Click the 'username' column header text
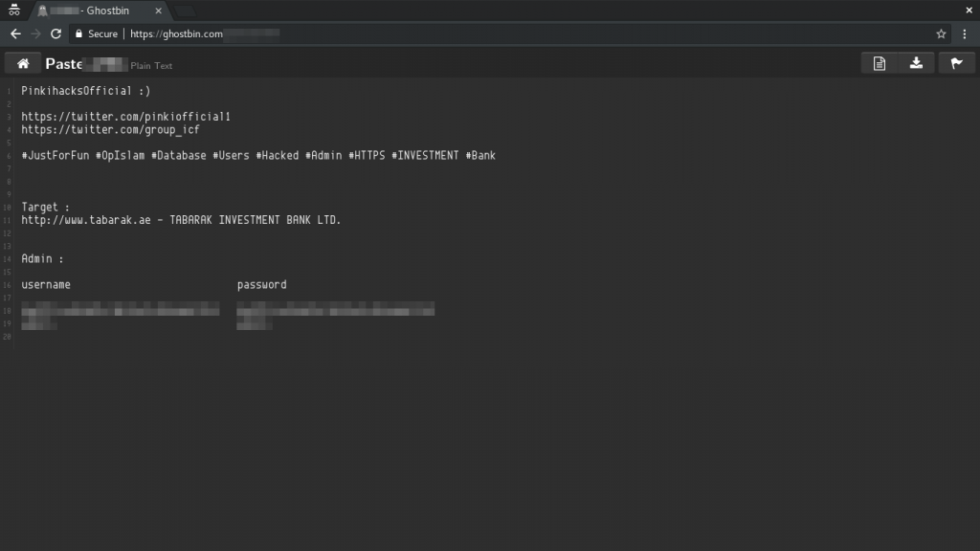Screen dimensions: 980x551 point(46,285)
